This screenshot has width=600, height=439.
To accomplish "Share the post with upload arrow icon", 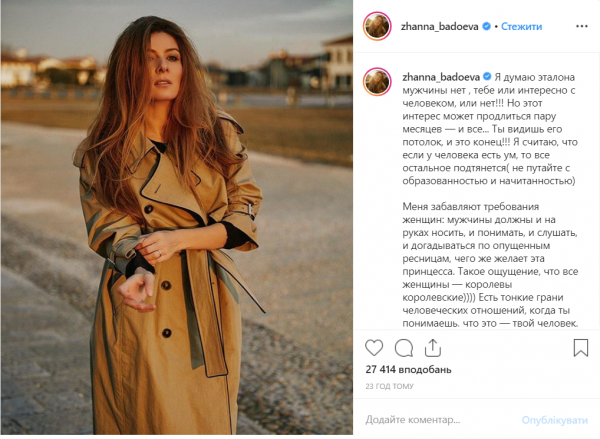I will coord(433,348).
